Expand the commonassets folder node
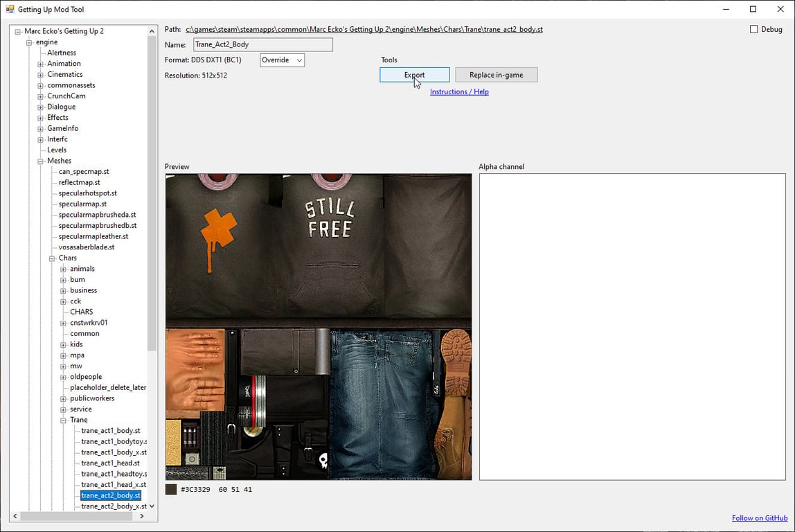This screenshot has width=795, height=532. [x=41, y=86]
